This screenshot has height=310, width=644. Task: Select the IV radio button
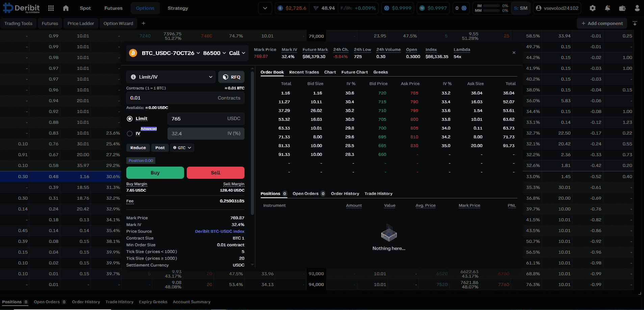pyautogui.click(x=130, y=134)
